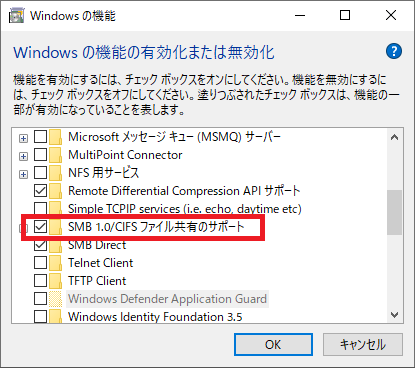The width and height of the screenshot is (415, 368).
Task: Maximize the Windows の機能 window
Action: [345, 15]
